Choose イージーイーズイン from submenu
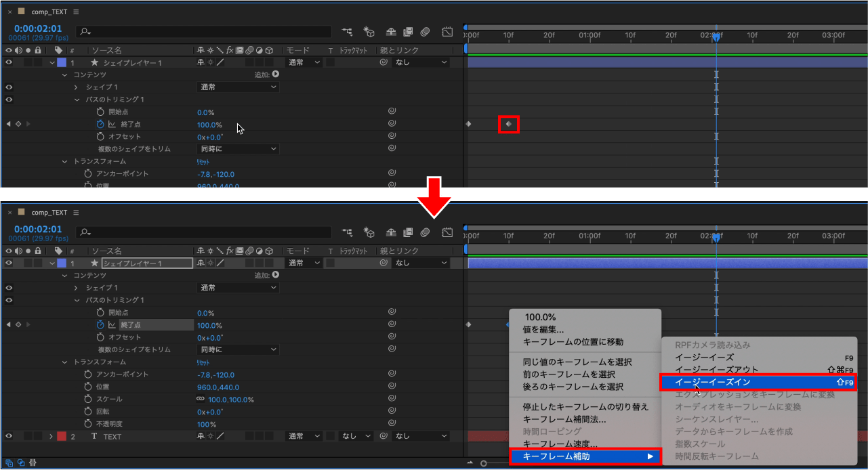Viewport: 868px width, 470px height. point(758,382)
